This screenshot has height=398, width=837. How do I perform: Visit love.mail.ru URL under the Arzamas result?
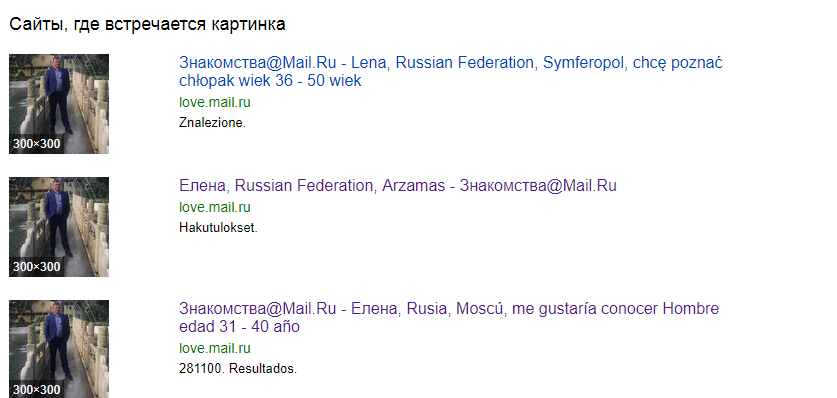[x=215, y=207]
